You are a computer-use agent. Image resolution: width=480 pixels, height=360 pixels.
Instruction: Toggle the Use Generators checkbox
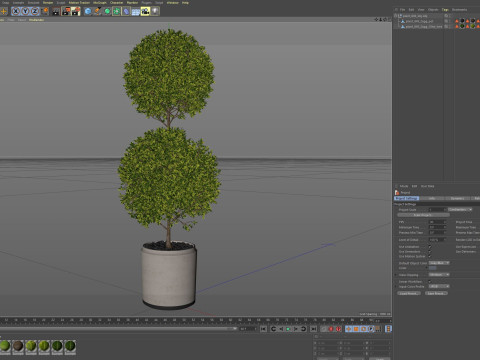click(430, 252)
